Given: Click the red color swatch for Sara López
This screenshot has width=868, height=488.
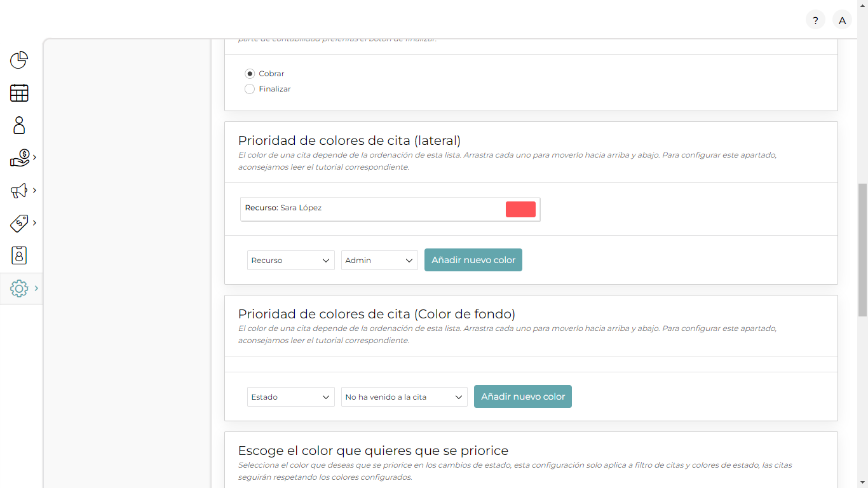Looking at the screenshot, I should (520, 209).
